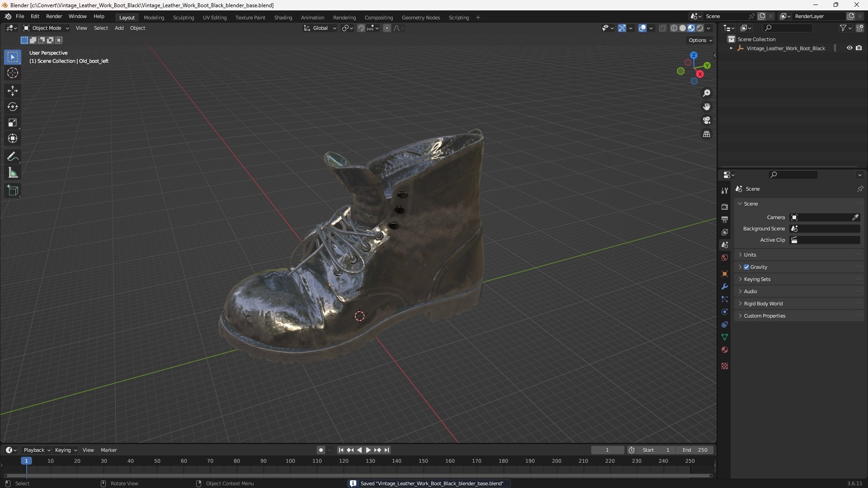
Task: Open the Keying popover in timeline
Action: pyautogui.click(x=66, y=450)
